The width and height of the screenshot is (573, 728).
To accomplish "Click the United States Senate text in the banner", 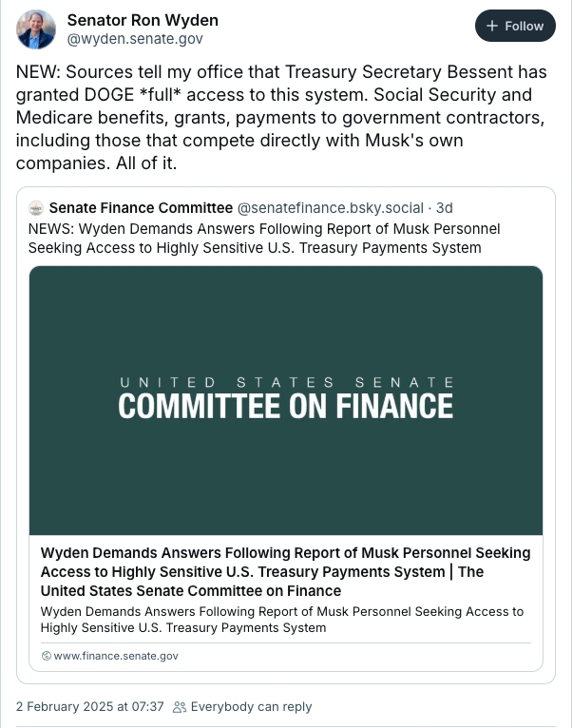I will (287, 383).
